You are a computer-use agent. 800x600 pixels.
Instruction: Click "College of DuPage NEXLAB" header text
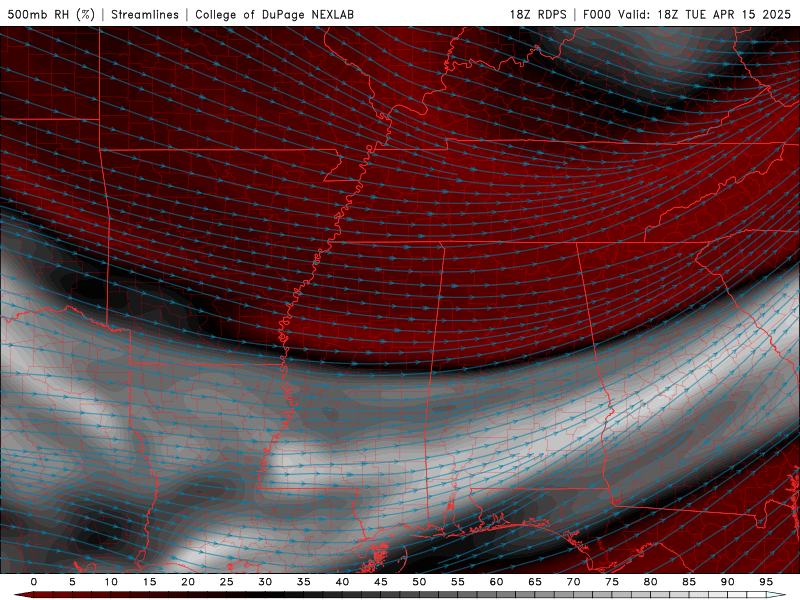(x=274, y=14)
